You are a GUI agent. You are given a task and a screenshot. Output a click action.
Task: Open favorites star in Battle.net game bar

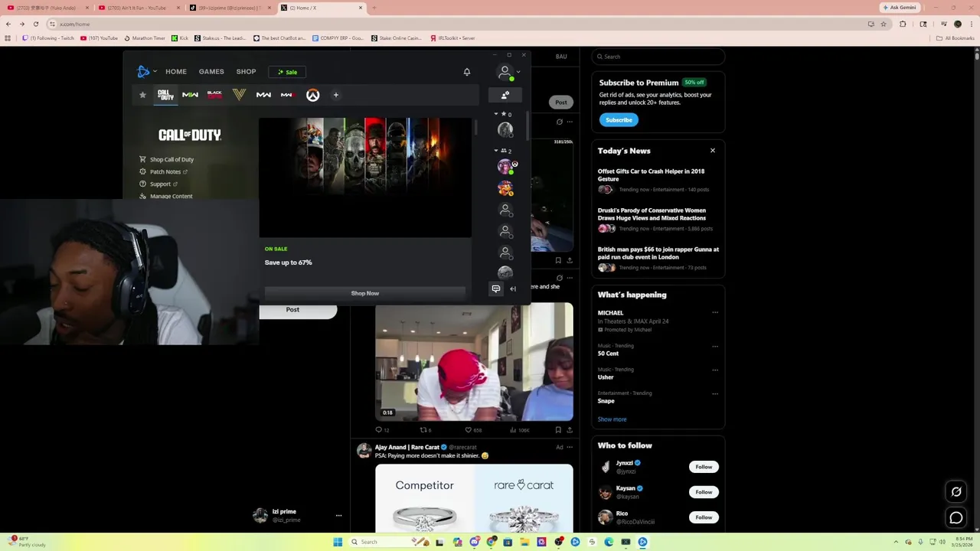(x=142, y=95)
